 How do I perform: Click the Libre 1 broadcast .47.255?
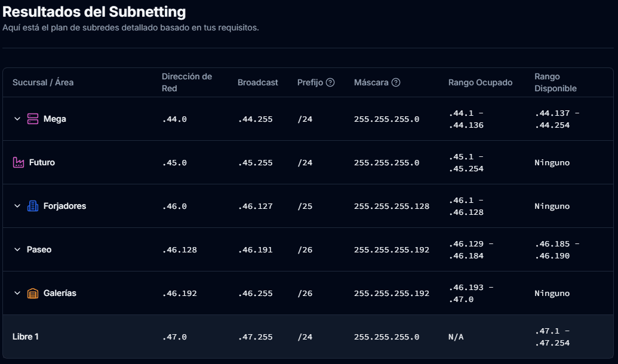click(255, 337)
